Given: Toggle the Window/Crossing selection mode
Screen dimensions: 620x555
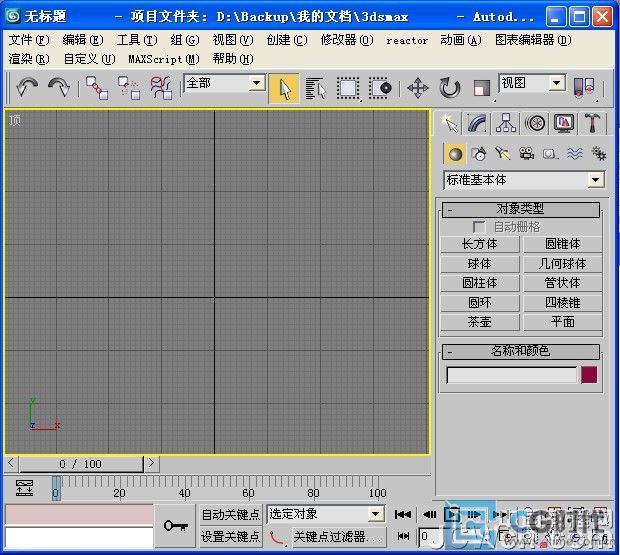Looking at the screenshot, I should pyautogui.click(x=380, y=88).
